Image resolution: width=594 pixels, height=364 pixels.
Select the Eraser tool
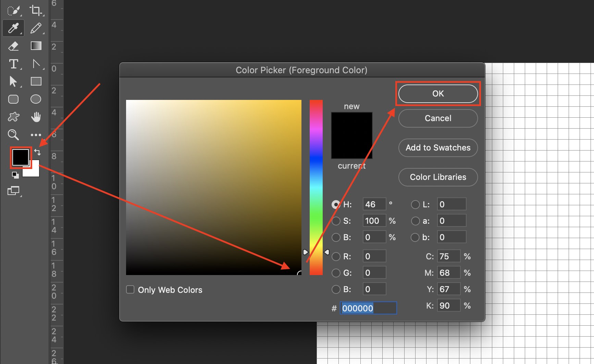point(13,46)
